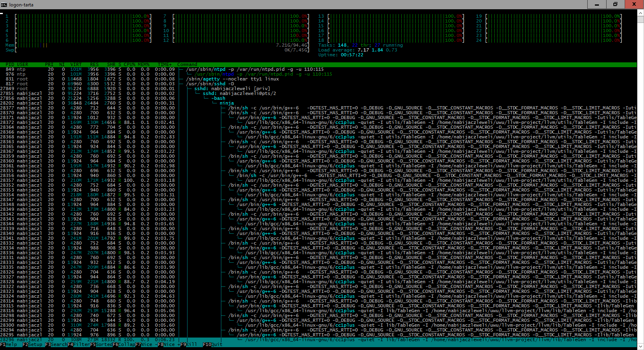Select the -bash process row

pos(219,98)
